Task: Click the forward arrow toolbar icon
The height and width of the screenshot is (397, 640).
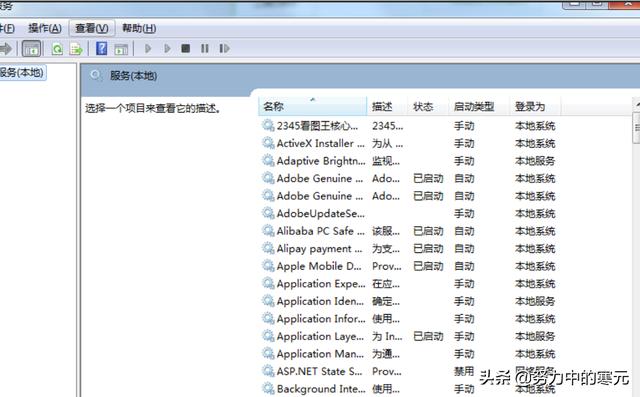Action: (5, 49)
